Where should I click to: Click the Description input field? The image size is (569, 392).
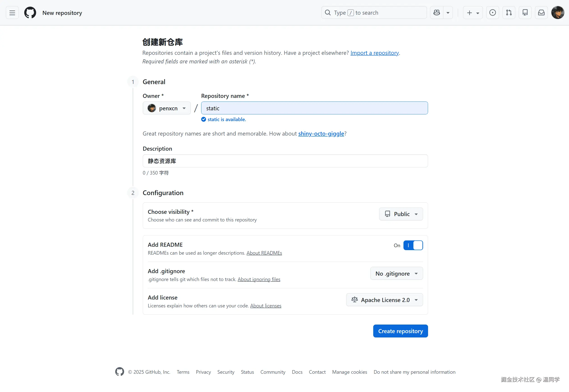[x=285, y=161]
